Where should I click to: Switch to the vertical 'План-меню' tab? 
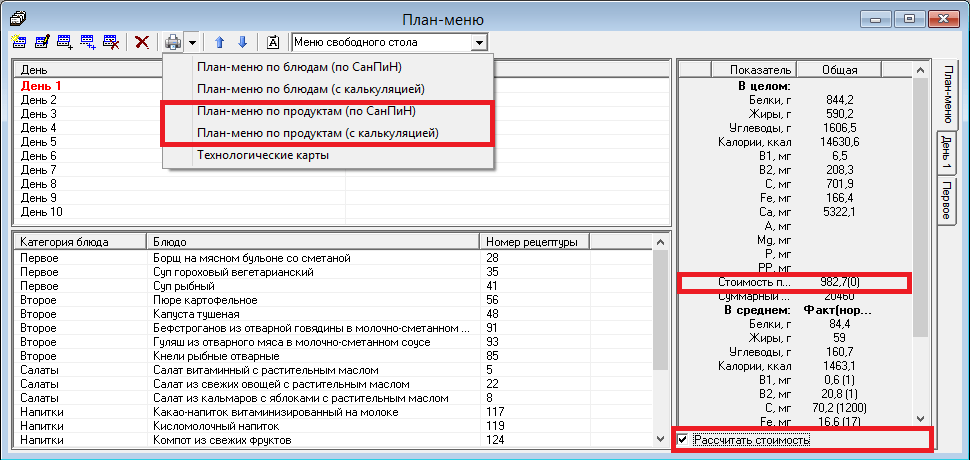click(946, 95)
